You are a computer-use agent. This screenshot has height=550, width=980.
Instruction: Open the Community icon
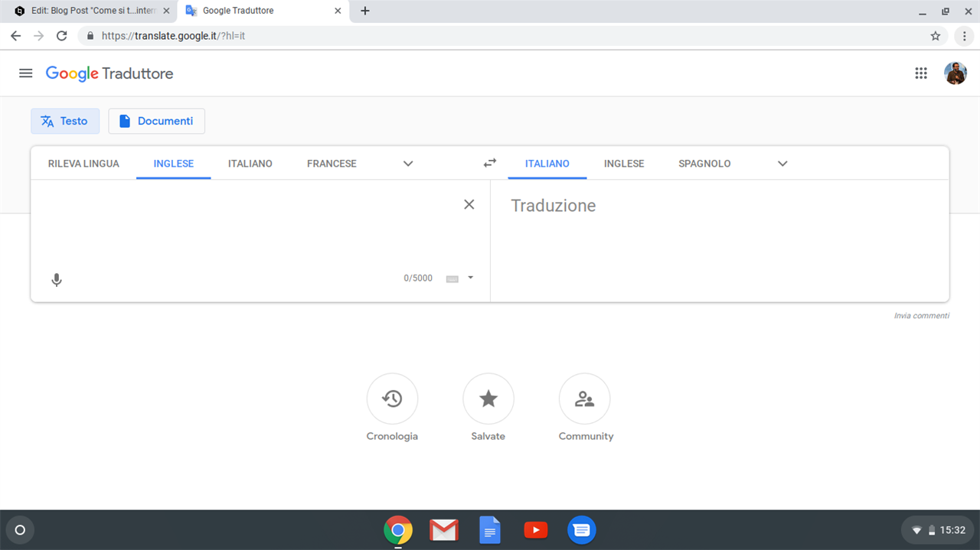point(585,399)
